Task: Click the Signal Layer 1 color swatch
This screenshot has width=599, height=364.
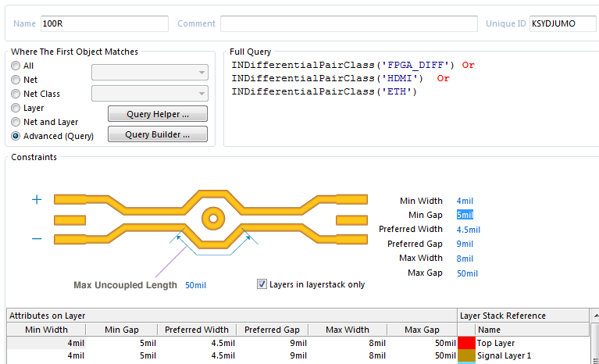Action: [x=466, y=355]
